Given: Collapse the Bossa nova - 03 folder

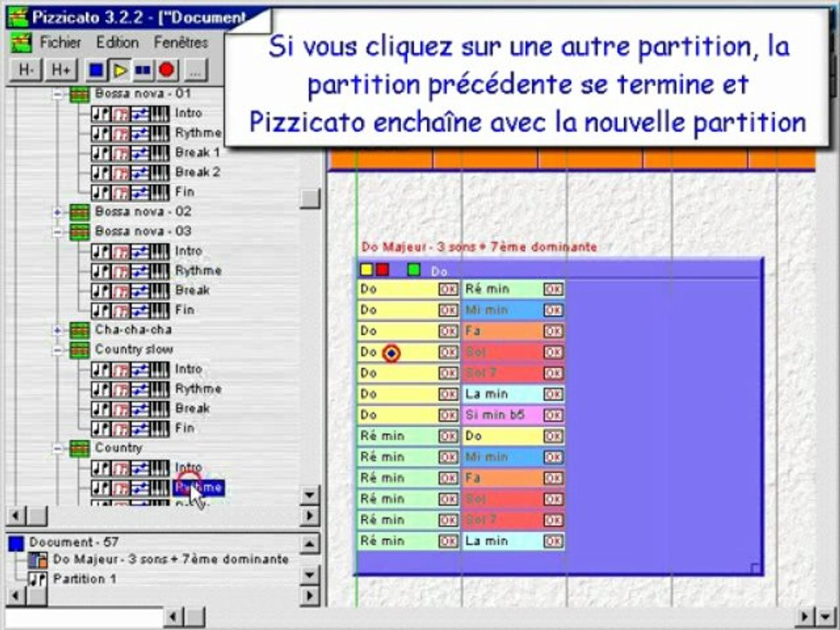Looking at the screenshot, I should pyautogui.click(x=58, y=232).
